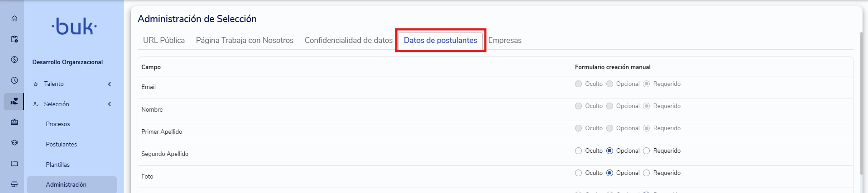Open Plantillas in the sidebar
868x193 pixels.
58,165
